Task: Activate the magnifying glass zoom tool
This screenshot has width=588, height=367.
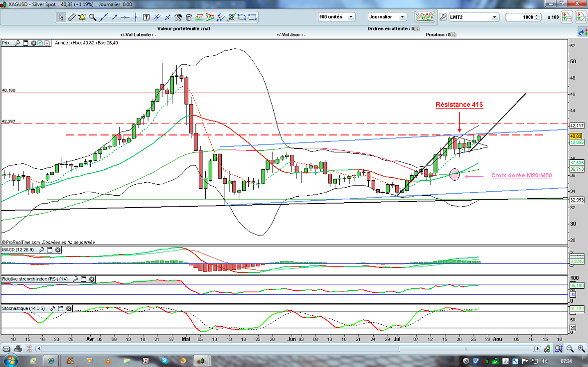Action: (x=93, y=17)
